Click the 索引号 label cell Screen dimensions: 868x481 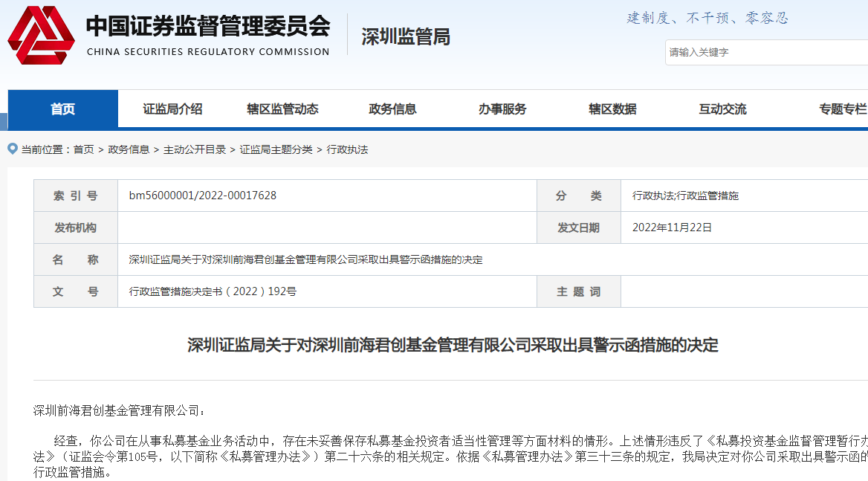pos(76,196)
